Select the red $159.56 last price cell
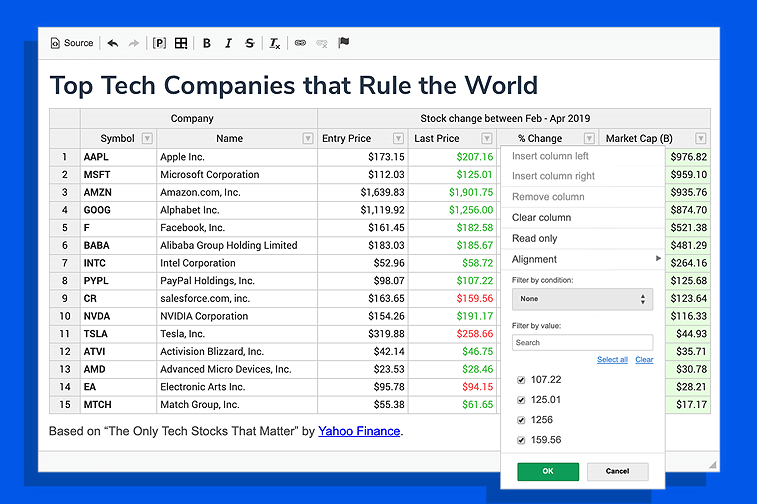757x504 pixels. click(452, 298)
